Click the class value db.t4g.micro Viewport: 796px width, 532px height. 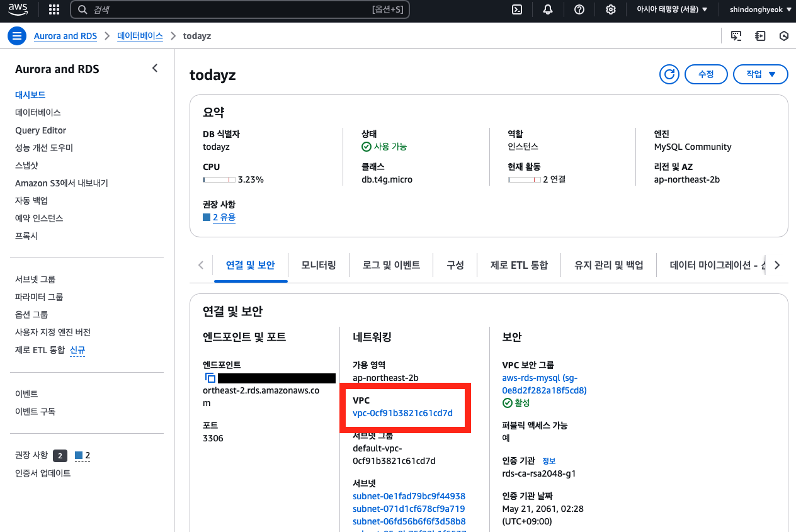pos(387,179)
